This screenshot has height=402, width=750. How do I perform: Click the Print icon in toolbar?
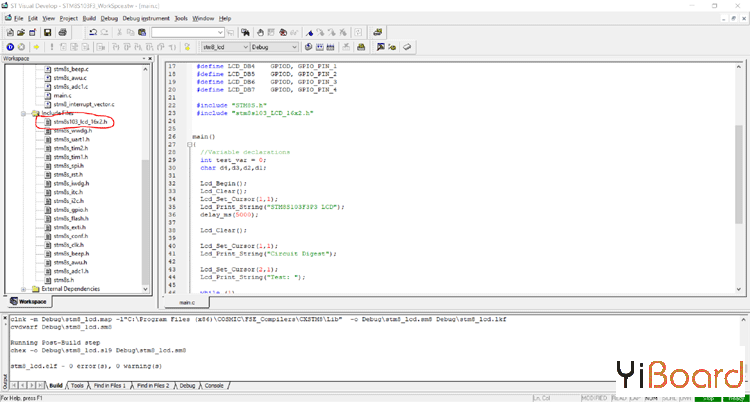point(62,33)
